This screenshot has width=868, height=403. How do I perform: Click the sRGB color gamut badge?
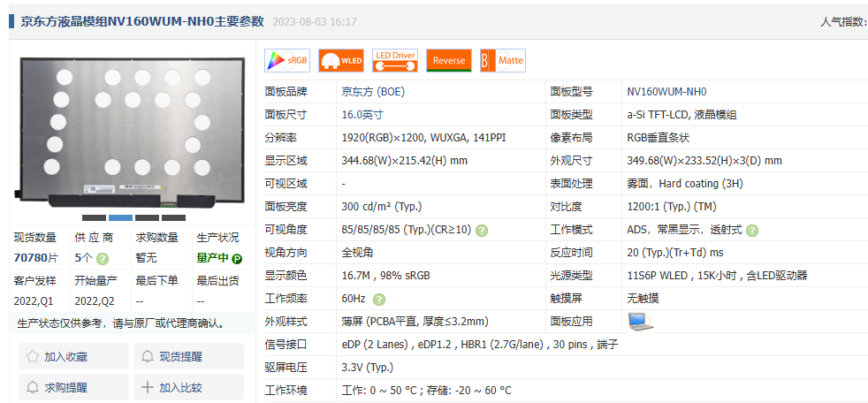pos(286,60)
